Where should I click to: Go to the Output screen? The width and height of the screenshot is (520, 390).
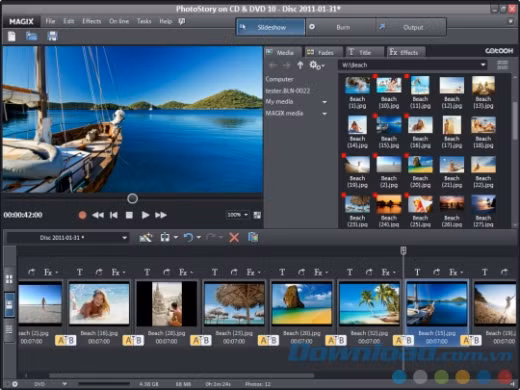[x=411, y=27]
